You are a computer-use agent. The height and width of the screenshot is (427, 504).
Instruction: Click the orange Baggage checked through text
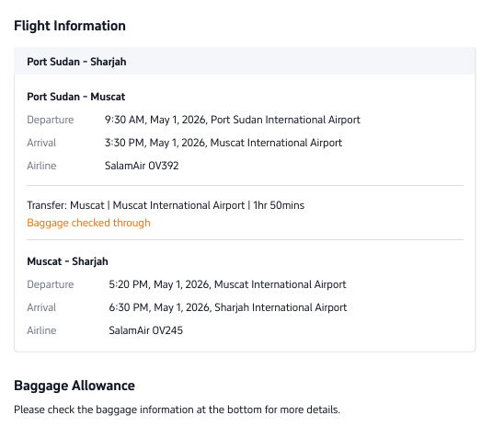point(88,223)
